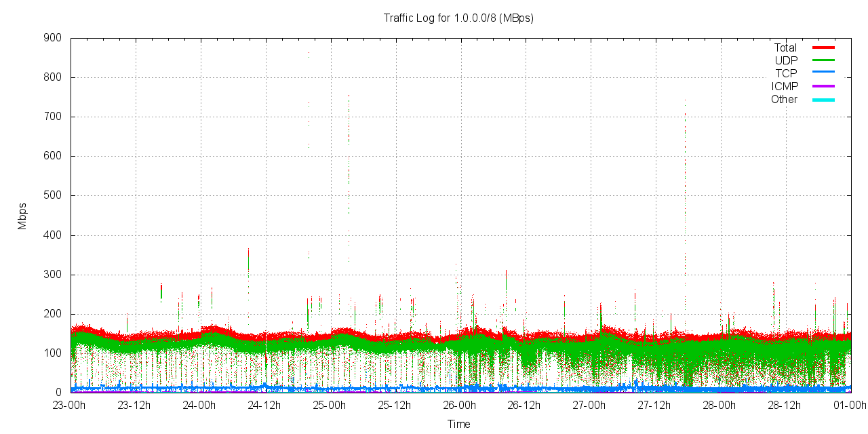Click the 28-00h time axis tick

[719, 406]
